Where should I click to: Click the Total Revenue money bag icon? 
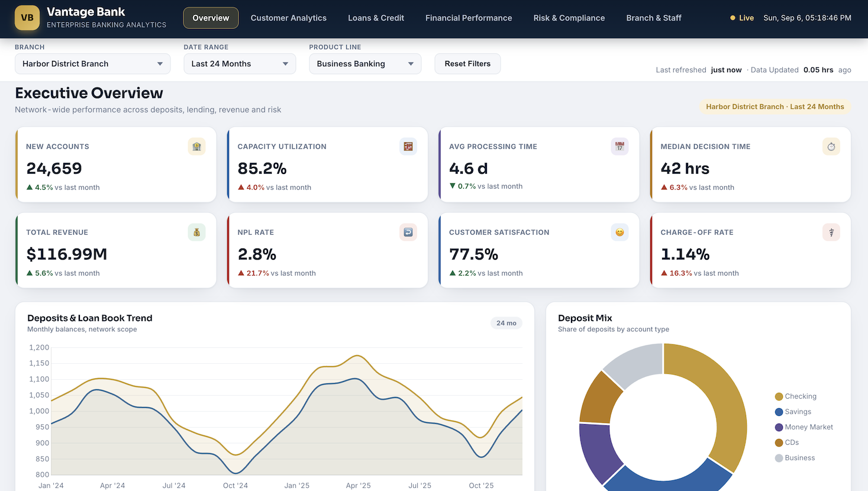coord(196,232)
